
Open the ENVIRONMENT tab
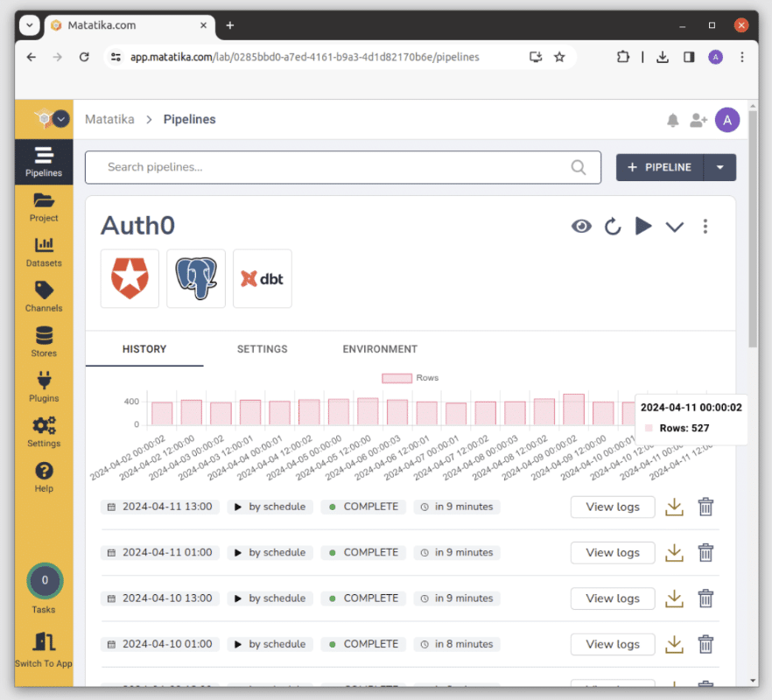coord(379,348)
